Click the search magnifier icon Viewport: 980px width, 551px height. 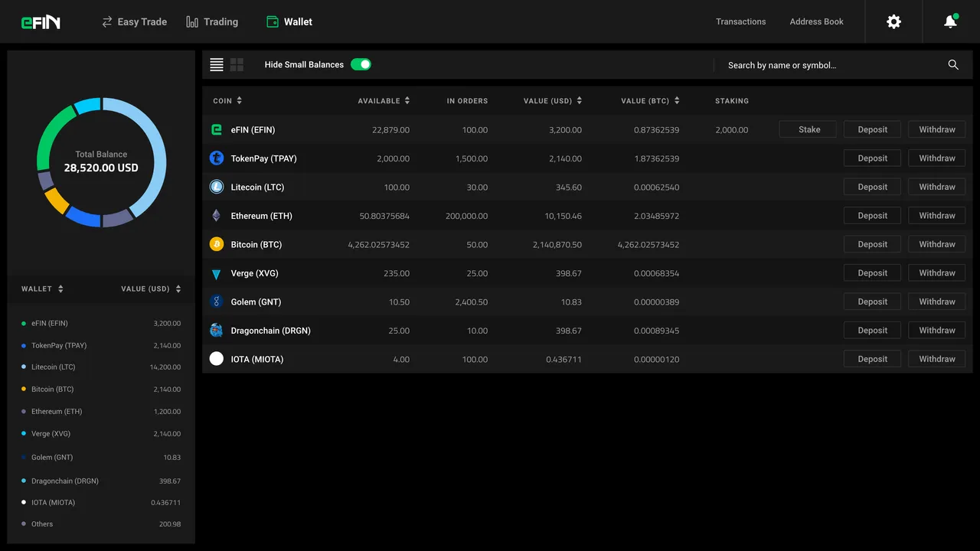point(953,65)
